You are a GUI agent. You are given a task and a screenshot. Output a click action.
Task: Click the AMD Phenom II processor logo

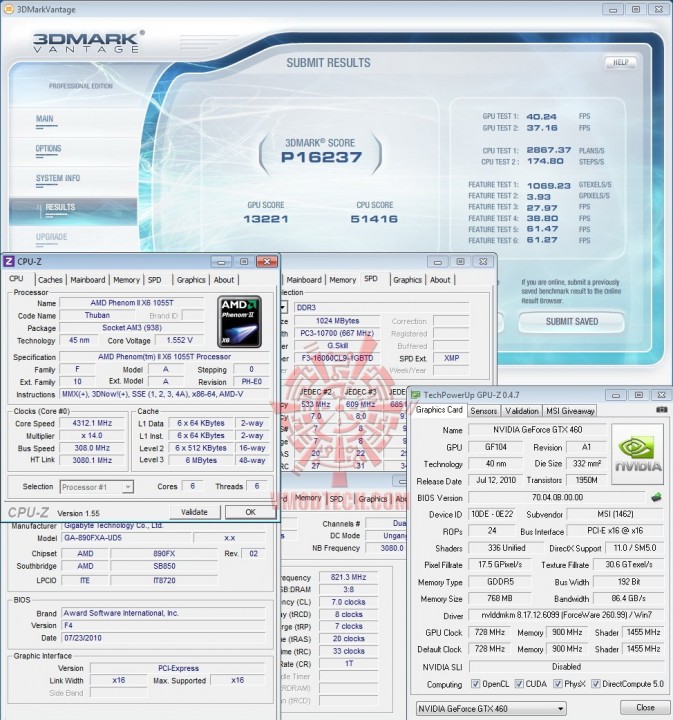click(239, 322)
